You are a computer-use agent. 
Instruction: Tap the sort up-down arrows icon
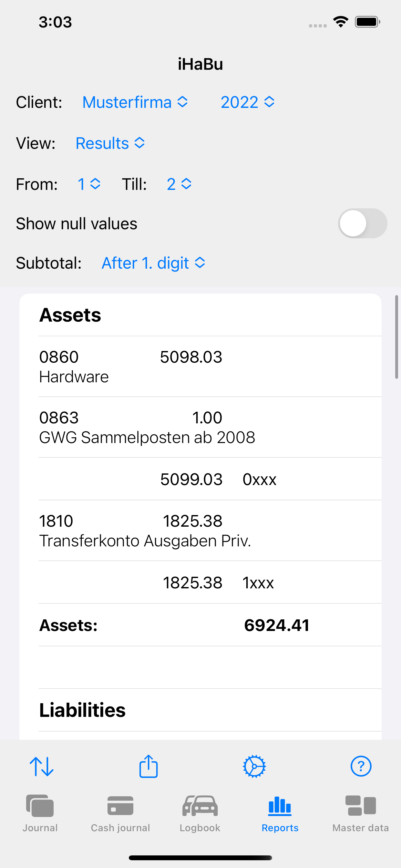coord(41,766)
